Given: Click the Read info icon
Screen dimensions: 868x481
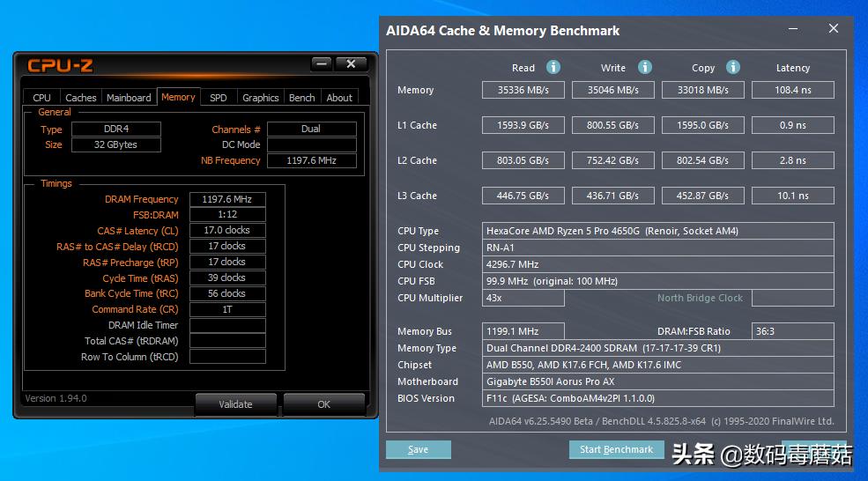Looking at the screenshot, I should tap(553, 68).
